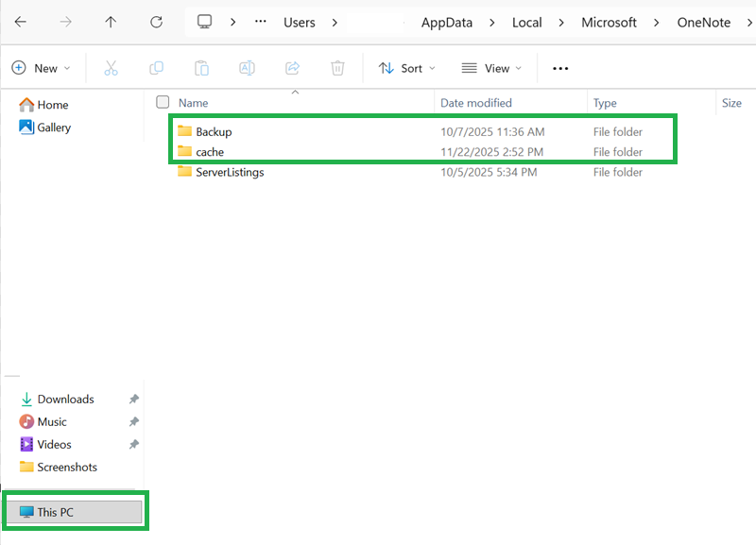756x545 pixels.
Task: Open Downloads in the sidebar
Action: (x=57, y=399)
